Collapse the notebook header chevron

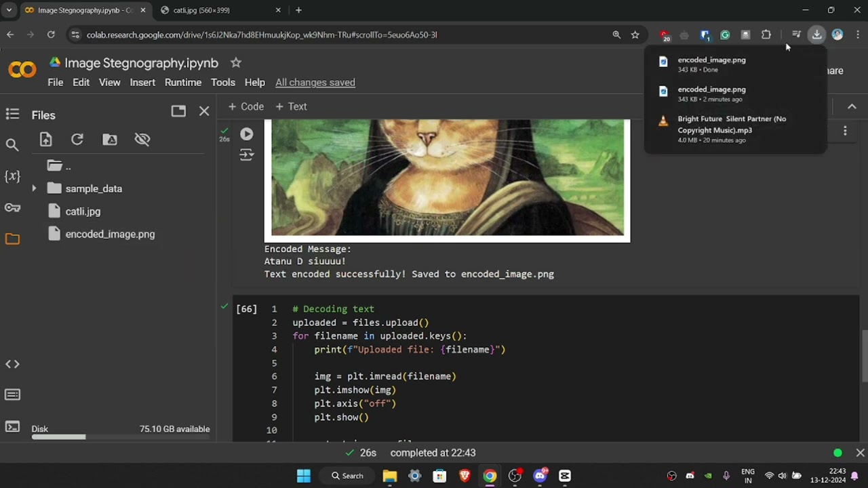coord(852,106)
